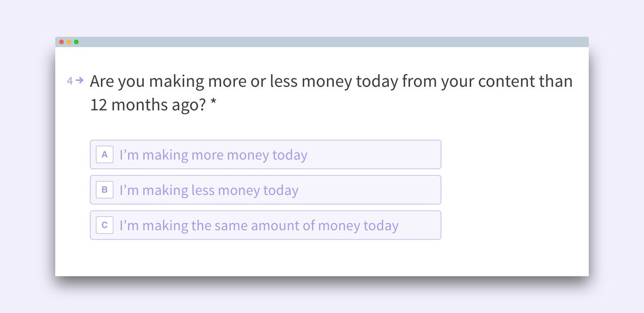This screenshot has width=644, height=313.
Task: Click the "B" key badge
Action: pos(105,190)
